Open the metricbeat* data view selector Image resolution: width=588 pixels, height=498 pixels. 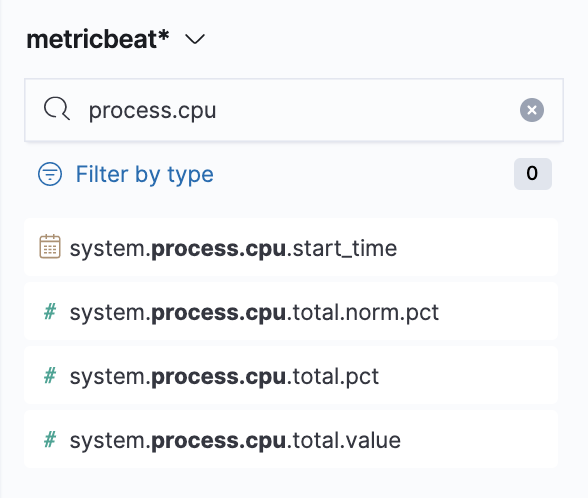click(116, 39)
